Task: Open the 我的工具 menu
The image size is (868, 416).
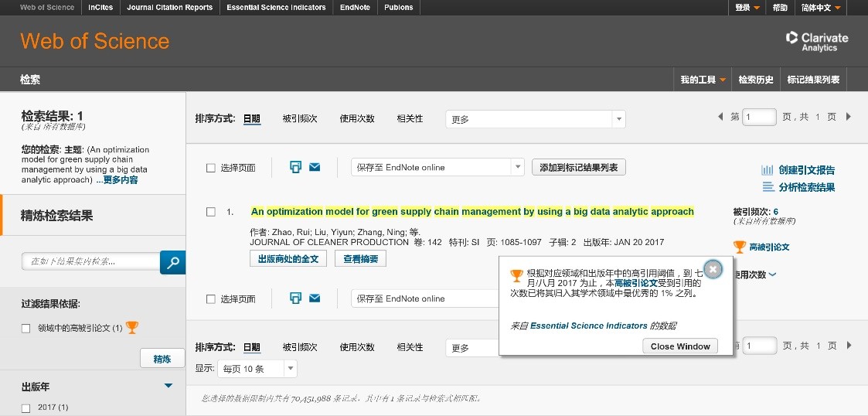Action: [x=703, y=80]
